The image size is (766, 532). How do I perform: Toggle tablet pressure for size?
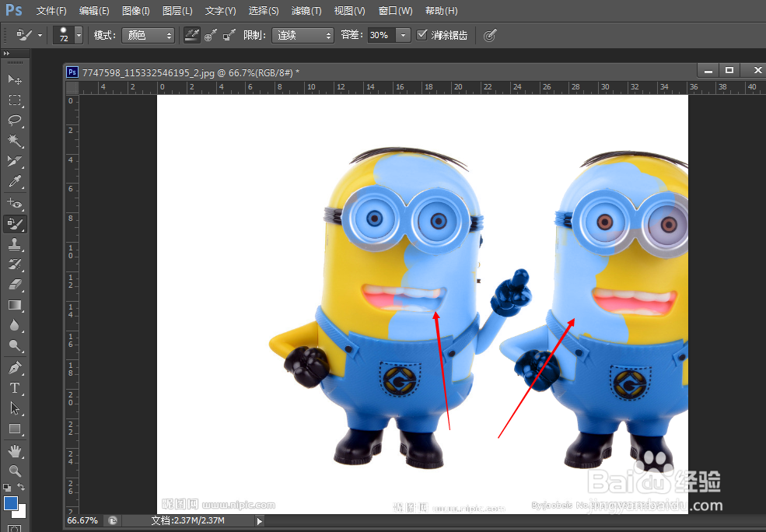pos(490,35)
